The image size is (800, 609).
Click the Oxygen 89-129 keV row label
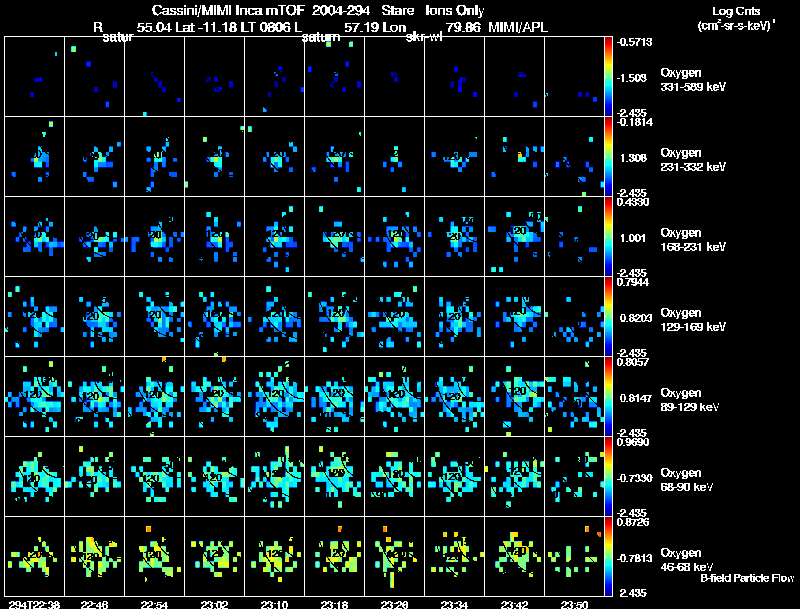click(x=690, y=400)
